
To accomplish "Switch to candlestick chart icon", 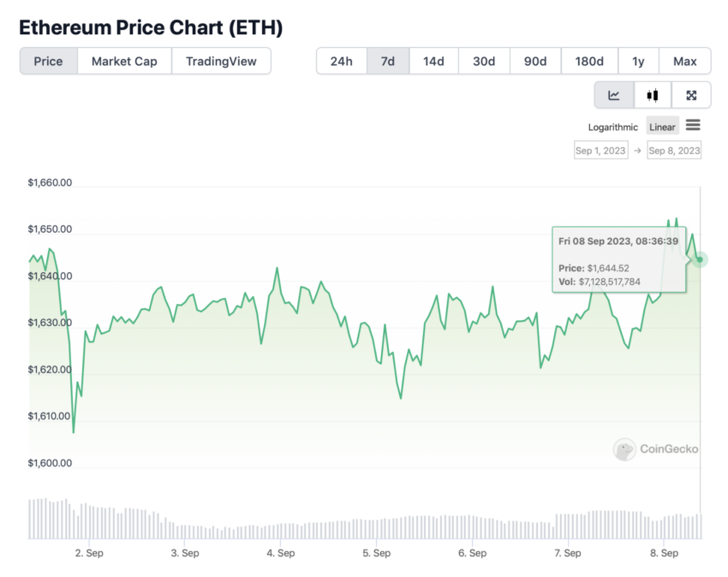I will [653, 95].
